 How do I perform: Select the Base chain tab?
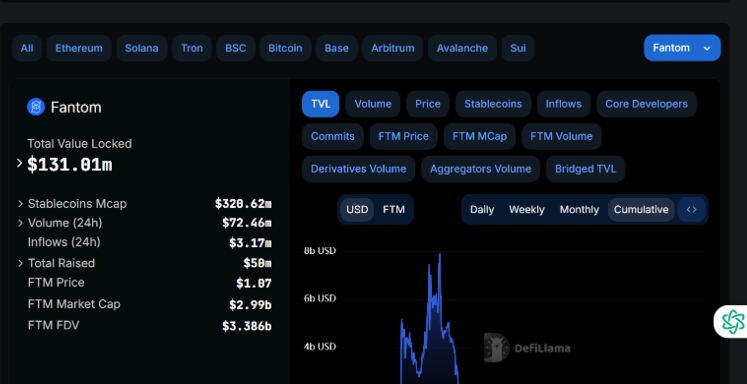pos(337,48)
